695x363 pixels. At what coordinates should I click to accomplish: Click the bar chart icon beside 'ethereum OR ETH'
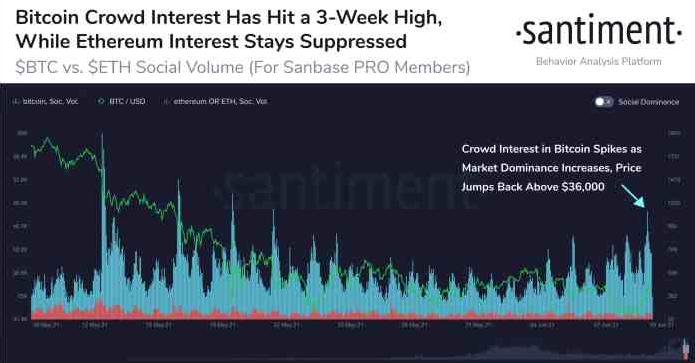coord(167,101)
